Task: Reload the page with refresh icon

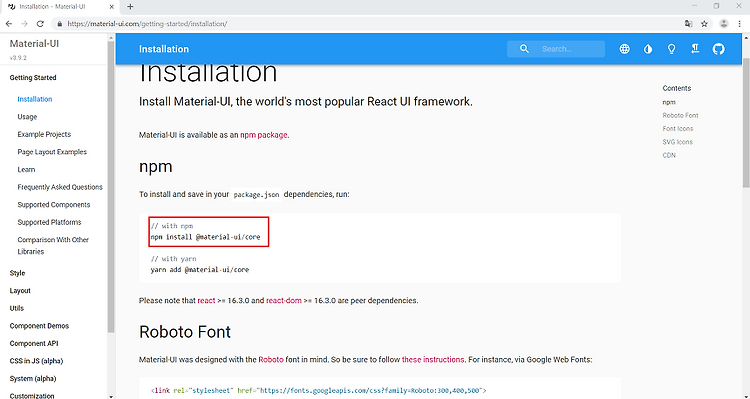Action: click(x=40, y=23)
